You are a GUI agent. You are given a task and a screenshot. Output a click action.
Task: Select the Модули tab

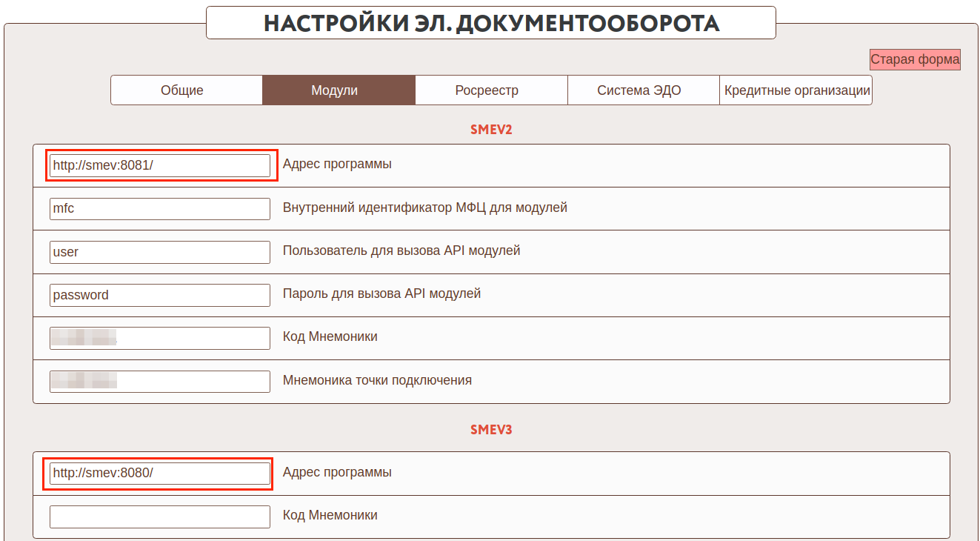pyautogui.click(x=334, y=90)
